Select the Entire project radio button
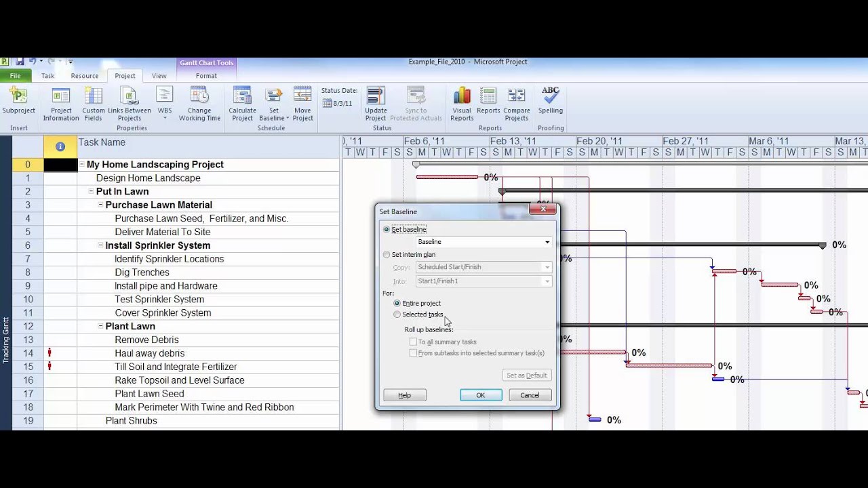 coord(397,303)
